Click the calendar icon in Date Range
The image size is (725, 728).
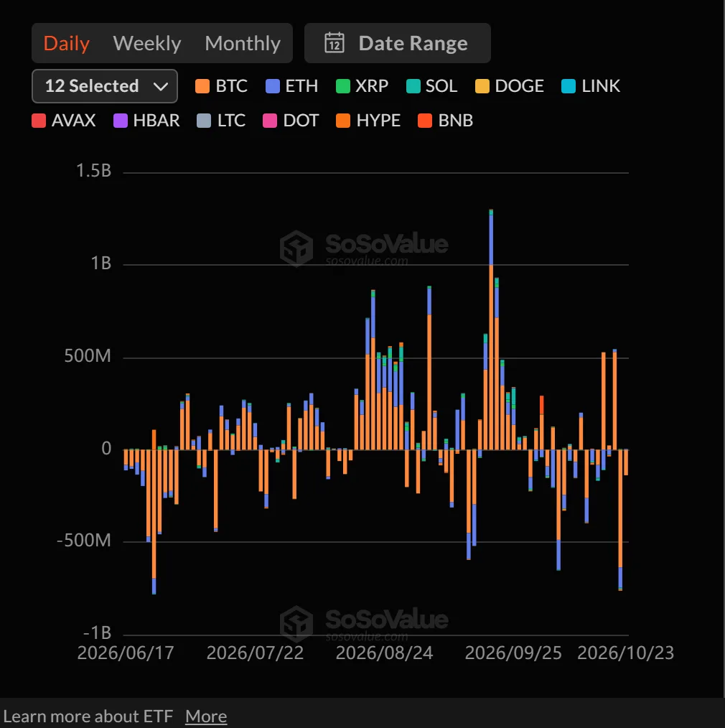(335, 43)
